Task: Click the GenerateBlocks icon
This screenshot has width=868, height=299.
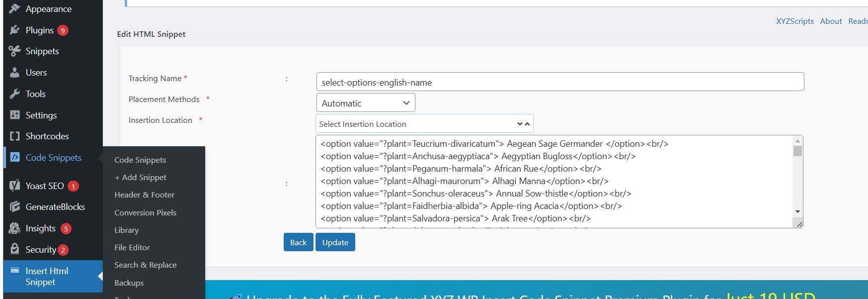Action: point(15,207)
